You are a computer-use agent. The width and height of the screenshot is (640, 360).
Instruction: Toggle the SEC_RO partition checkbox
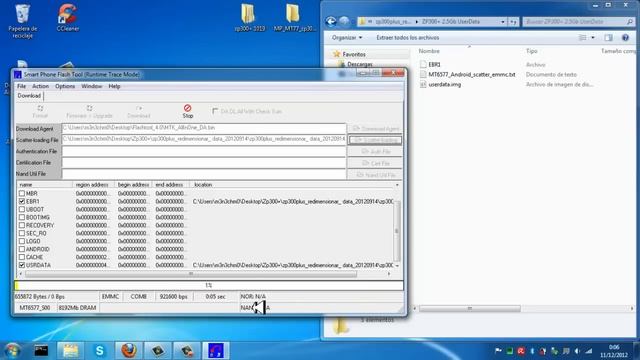coord(22,233)
